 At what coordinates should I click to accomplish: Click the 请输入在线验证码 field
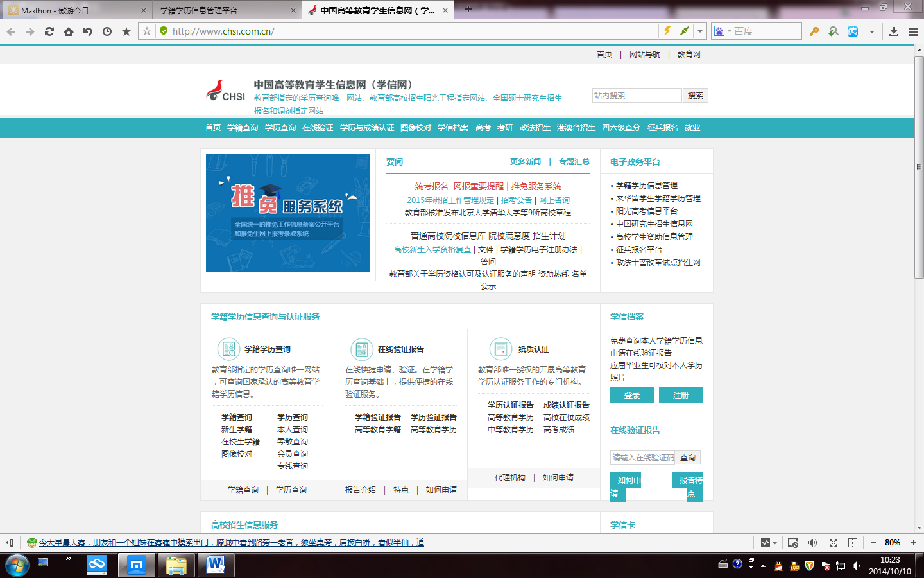[x=644, y=457]
